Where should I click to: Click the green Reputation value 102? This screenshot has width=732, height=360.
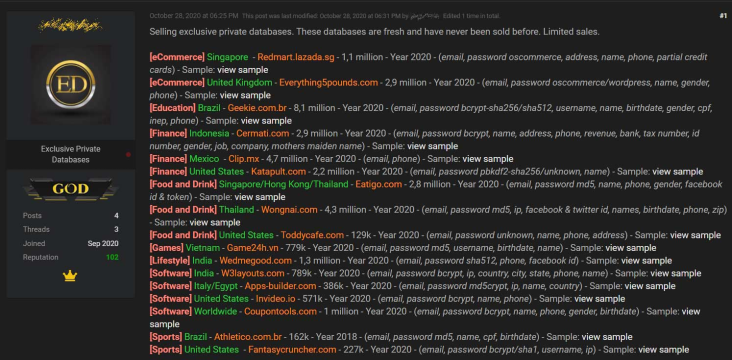112,257
